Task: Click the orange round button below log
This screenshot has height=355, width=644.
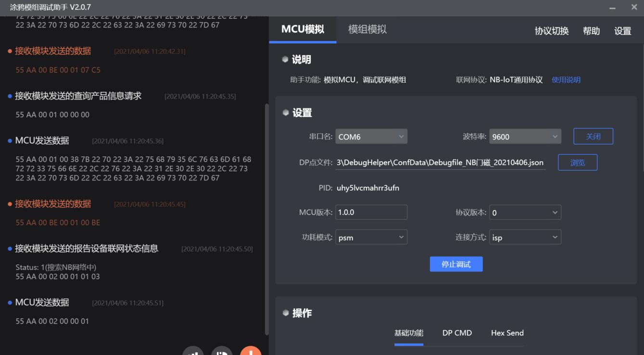Action: click(x=251, y=351)
